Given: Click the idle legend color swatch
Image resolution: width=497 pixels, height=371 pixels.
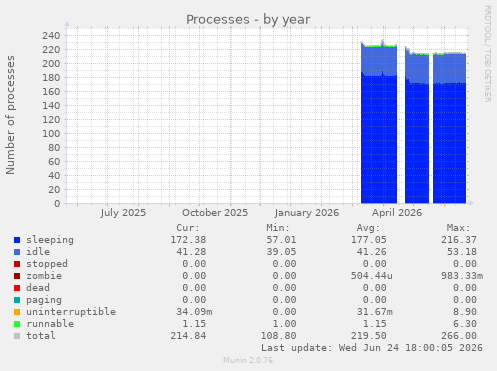Looking at the screenshot, I should (17, 252).
